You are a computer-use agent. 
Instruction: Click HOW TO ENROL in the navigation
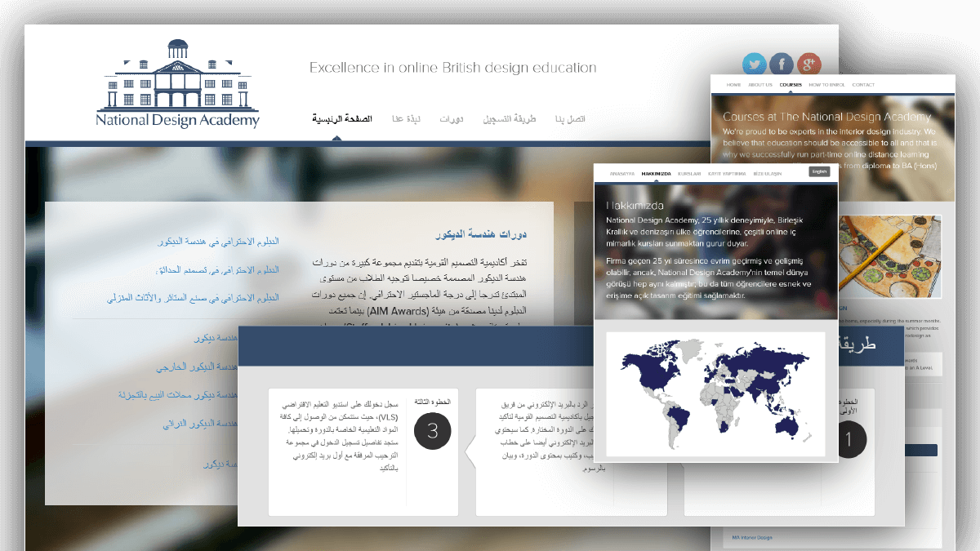827,84
